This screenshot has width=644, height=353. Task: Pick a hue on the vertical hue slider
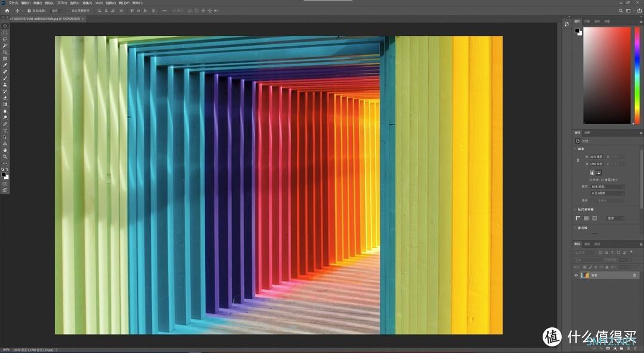click(x=637, y=75)
